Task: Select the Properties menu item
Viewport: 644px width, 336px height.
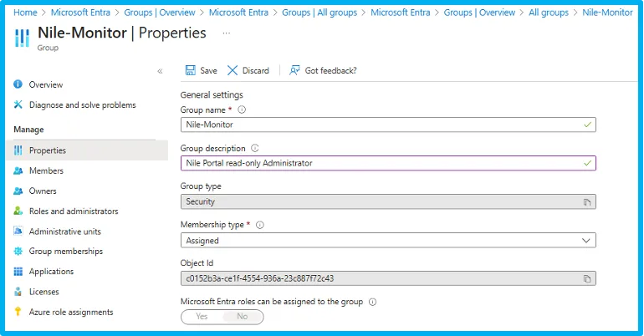Action: (87, 150)
